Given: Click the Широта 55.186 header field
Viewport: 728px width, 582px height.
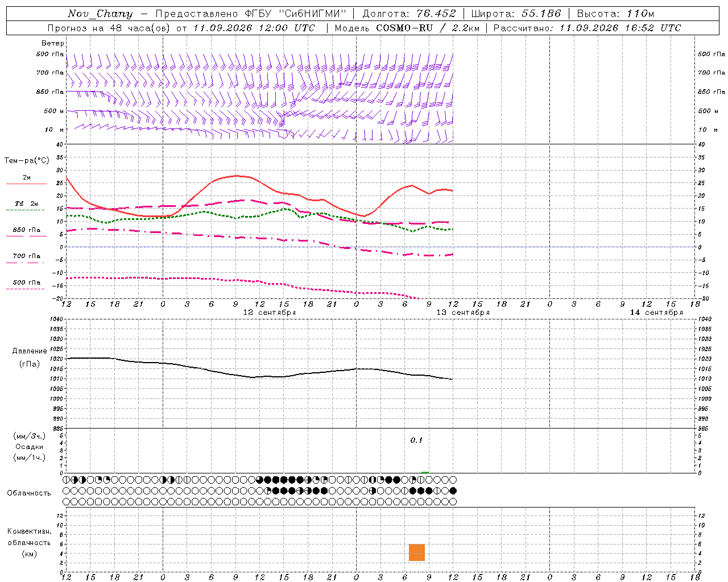Looking at the screenshot, I should 516,14.
